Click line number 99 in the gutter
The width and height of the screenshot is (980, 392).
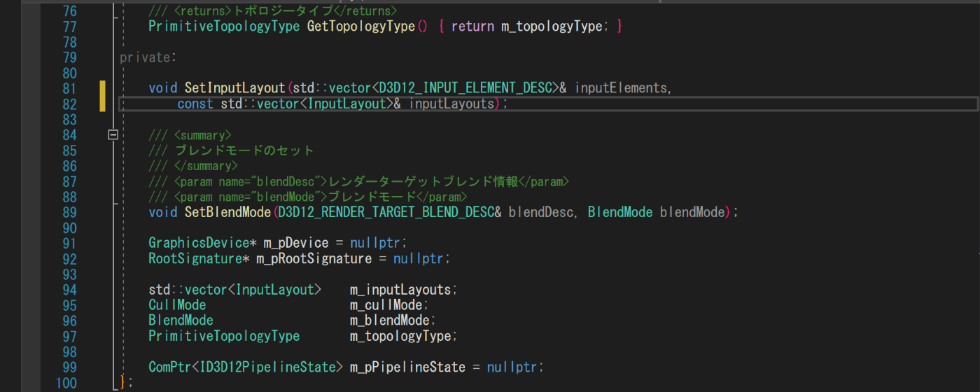pos(69,367)
